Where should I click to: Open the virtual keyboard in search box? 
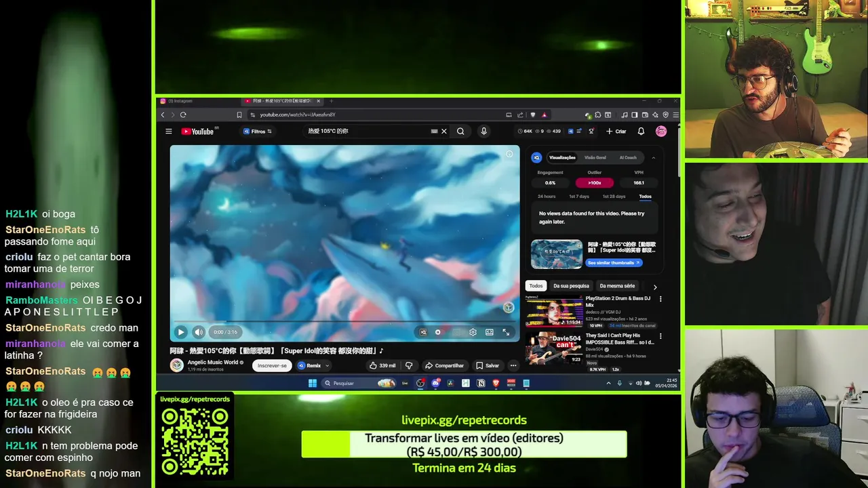pyautogui.click(x=434, y=131)
